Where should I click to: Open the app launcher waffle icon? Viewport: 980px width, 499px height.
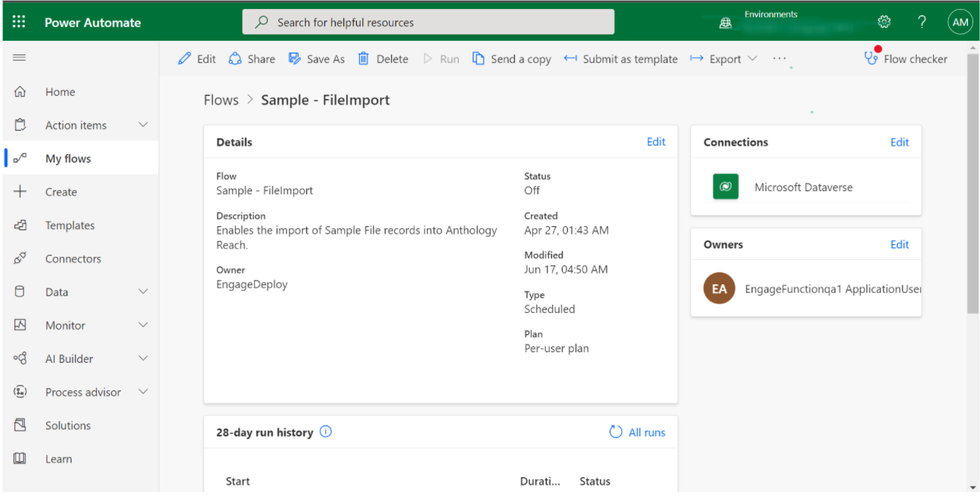(19, 22)
